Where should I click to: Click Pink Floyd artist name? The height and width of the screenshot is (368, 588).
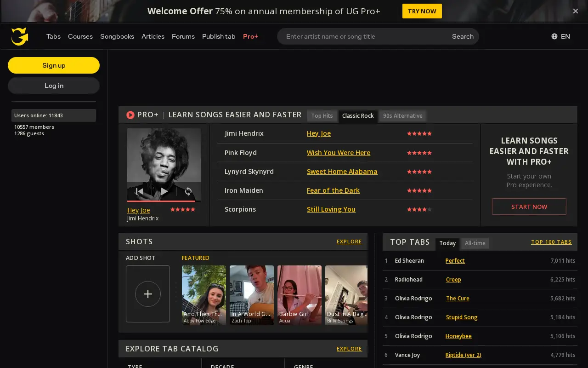click(x=241, y=153)
